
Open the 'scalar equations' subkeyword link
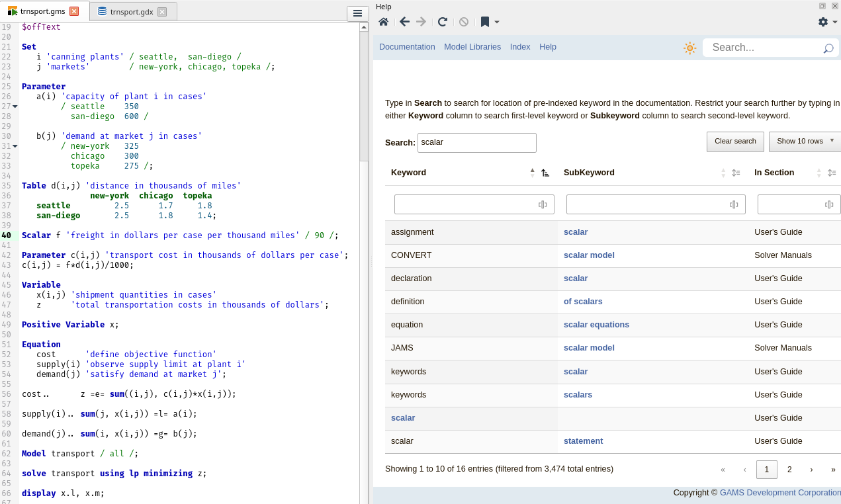click(596, 325)
